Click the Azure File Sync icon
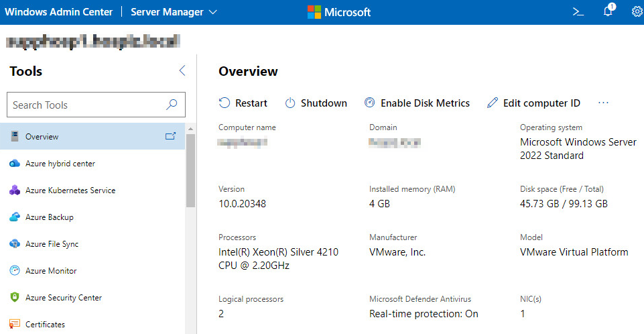Viewport: 644px width, 334px height. pyautogui.click(x=14, y=243)
